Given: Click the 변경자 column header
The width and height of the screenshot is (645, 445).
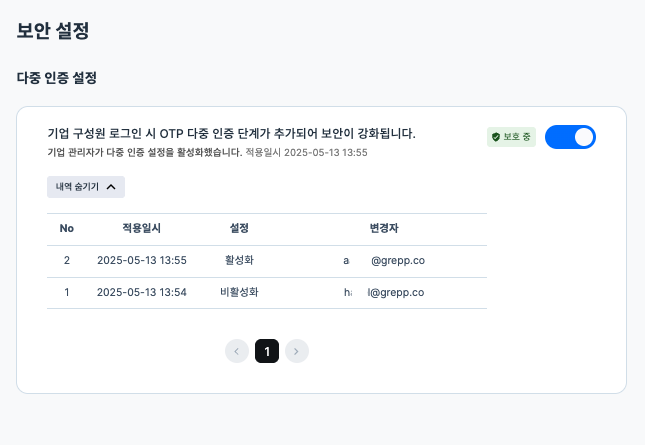Looking at the screenshot, I should [384, 228].
